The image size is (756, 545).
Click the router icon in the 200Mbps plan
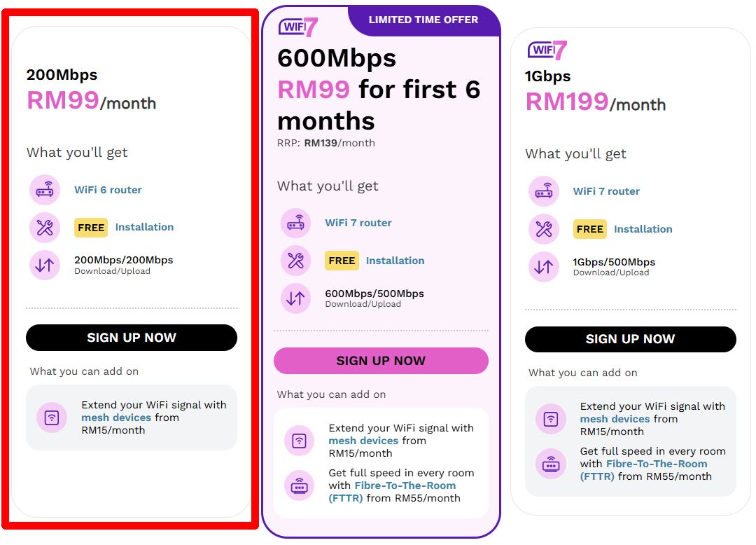pos(45,190)
